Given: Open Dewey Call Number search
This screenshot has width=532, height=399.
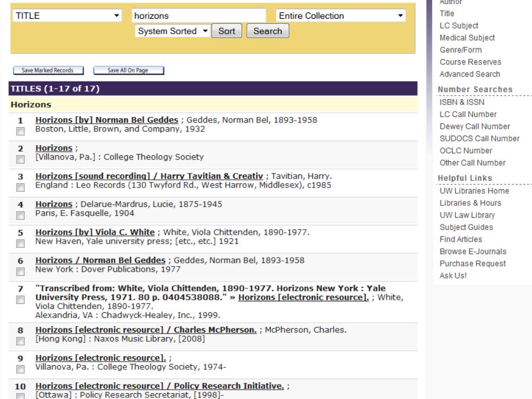Looking at the screenshot, I should [x=475, y=127].
